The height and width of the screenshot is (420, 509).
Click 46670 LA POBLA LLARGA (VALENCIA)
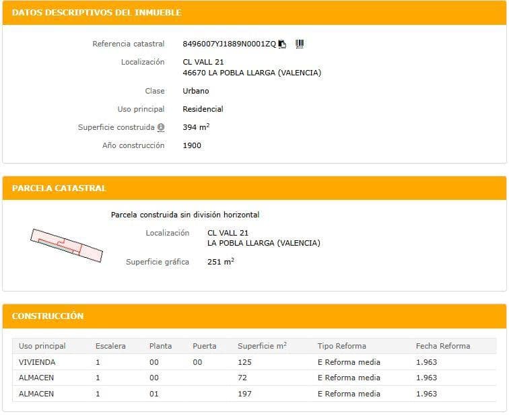[x=252, y=73]
